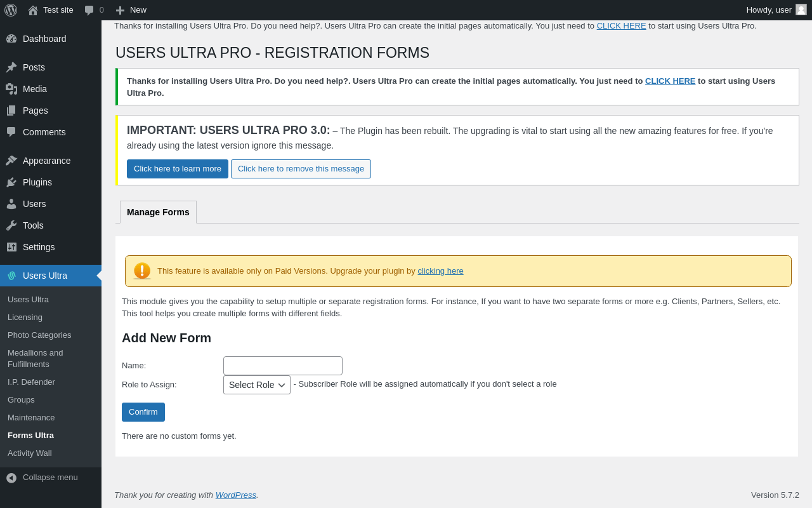
Task: Open Photo Categories submenu item
Action: [x=39, y=335]
